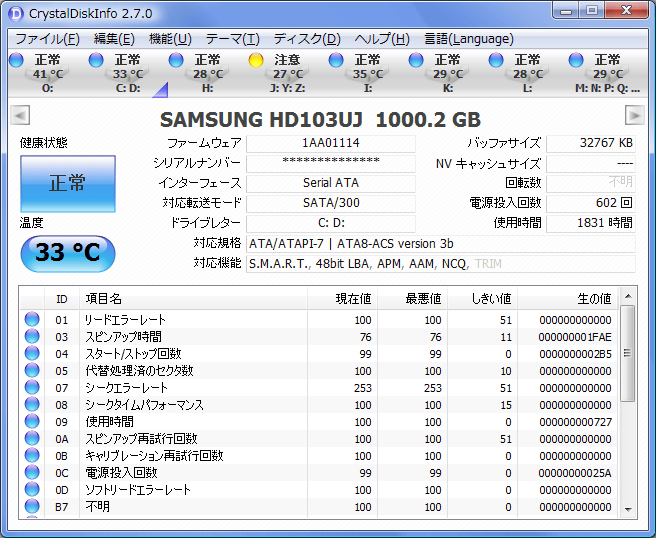656x538 pixels.
Task: Go to previous disk with left arrow
Action: pyautogui.click(x=20, y=115)
